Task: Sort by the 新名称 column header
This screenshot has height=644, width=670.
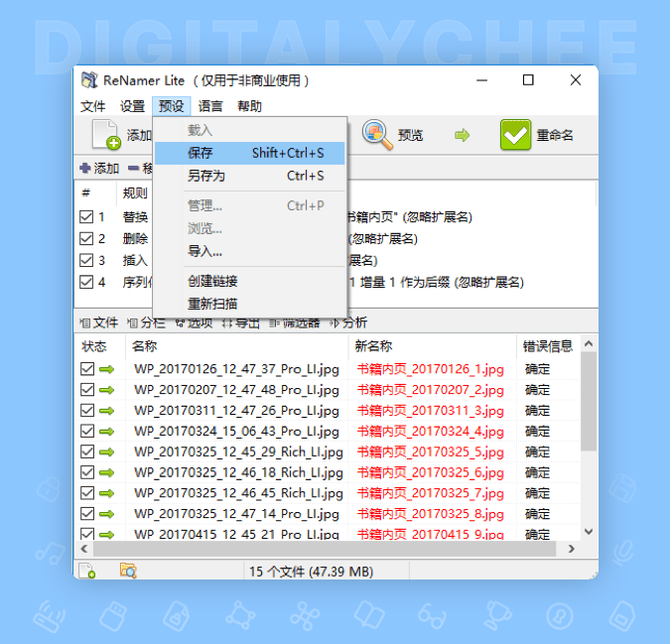Action: 433,346
